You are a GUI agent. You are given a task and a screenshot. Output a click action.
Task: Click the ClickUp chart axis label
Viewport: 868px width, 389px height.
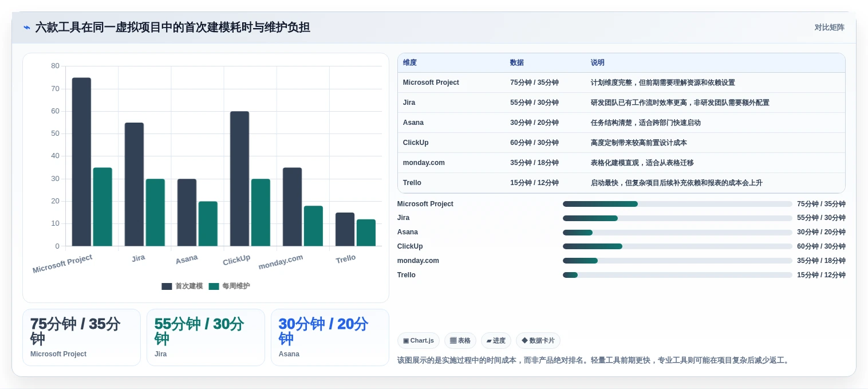click(x=236, y=260)
